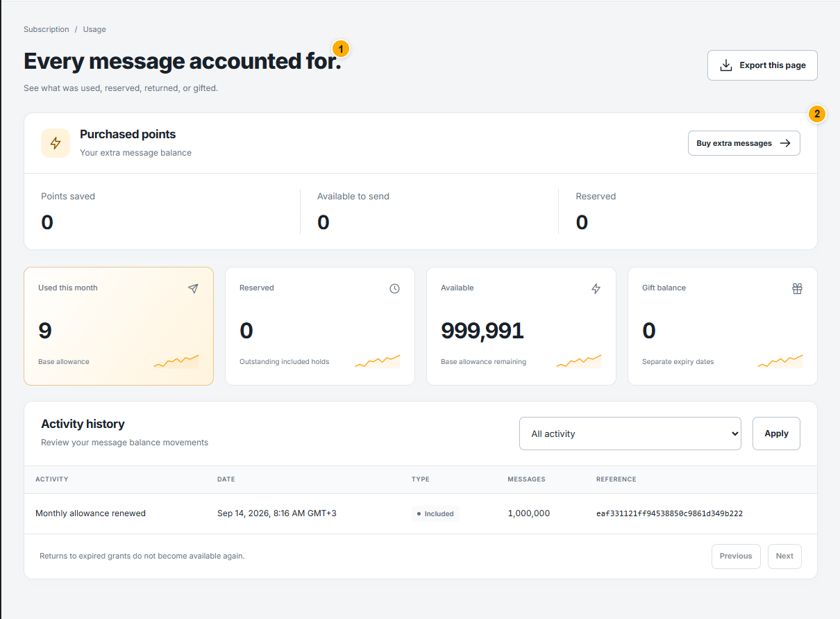Click the MESSAGES column header
This screenshot has height=619, width=840.
(526, 479)
